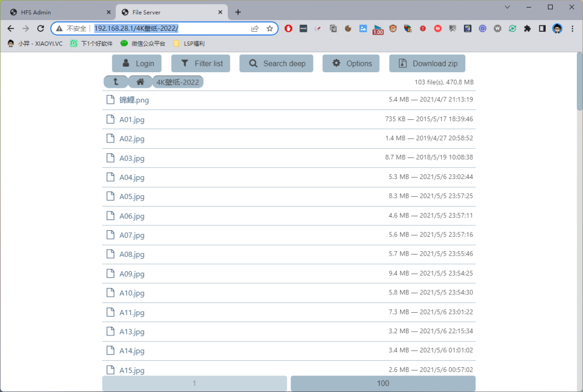Open the tab search dropdown chevron
The image size is (583, 392).
pos(507,7)
